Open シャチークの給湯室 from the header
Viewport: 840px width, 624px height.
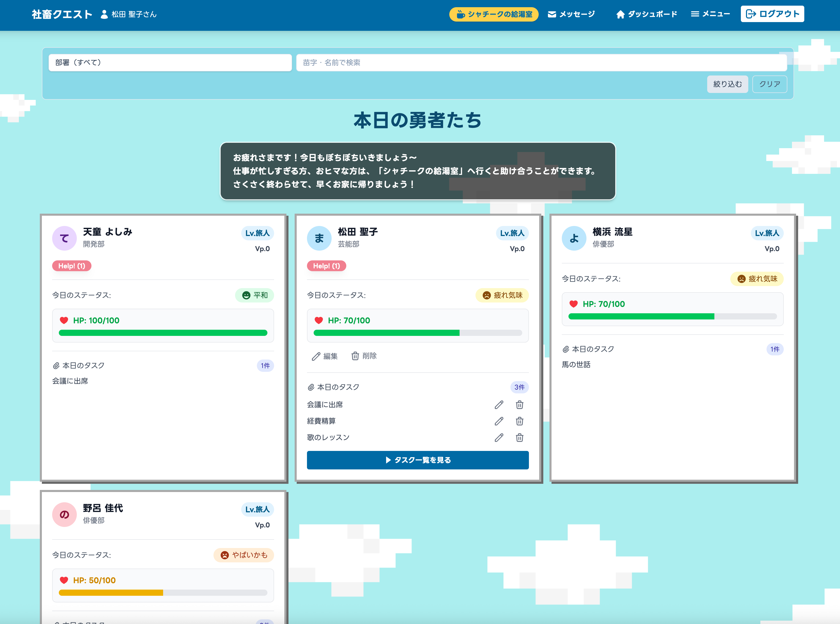(x=493, y=14)
